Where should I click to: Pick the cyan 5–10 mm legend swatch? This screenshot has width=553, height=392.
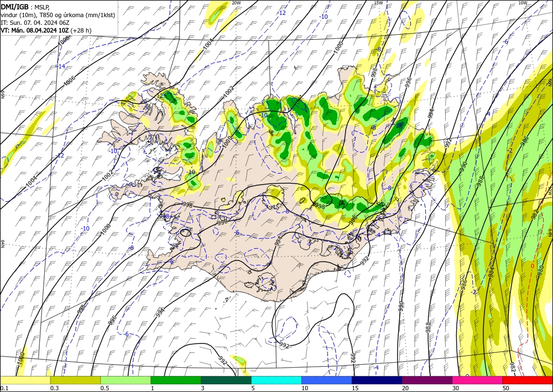click(276, 380)
